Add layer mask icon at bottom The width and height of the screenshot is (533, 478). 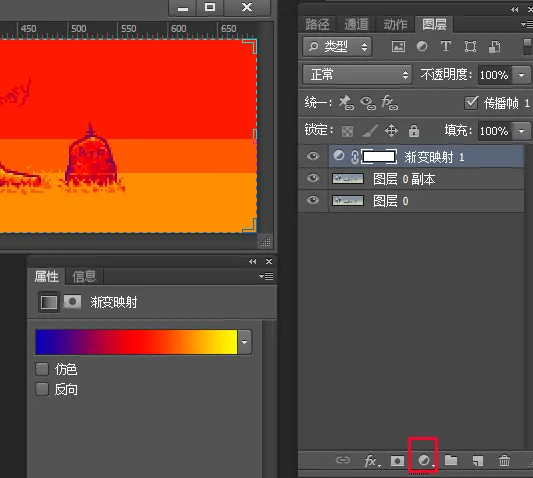[x=397, y=461]
